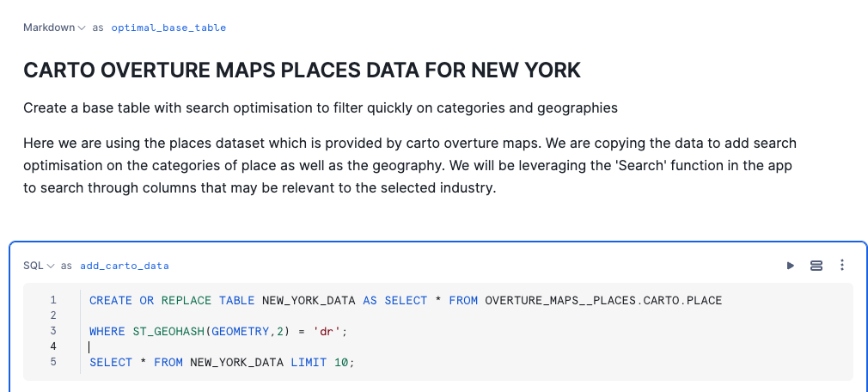868x392 pixels.
Task: Click line number 5 in editor
Action: click(x=53, y=362)
